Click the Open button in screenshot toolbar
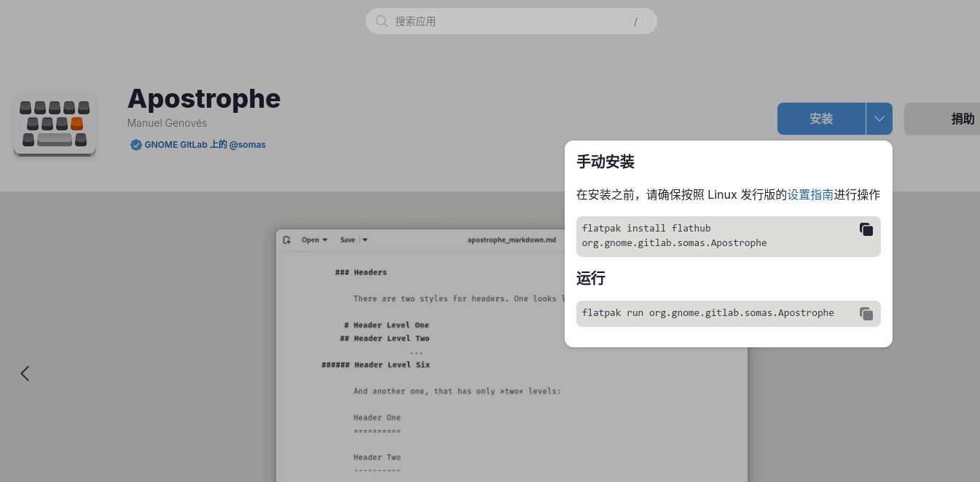Image resolution: width=980 pixels, height=482 pixels. click(315, 240)
